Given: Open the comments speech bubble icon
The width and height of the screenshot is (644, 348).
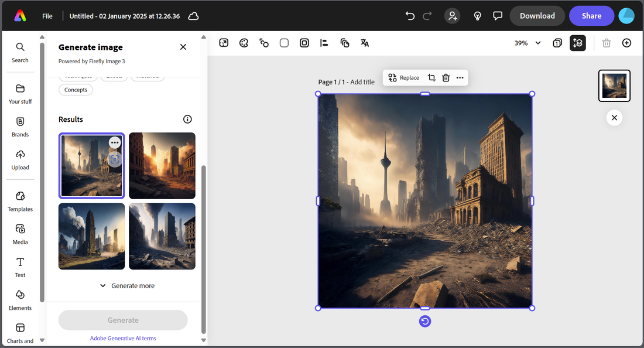Looking at the screenshot, I should point(498,16).
